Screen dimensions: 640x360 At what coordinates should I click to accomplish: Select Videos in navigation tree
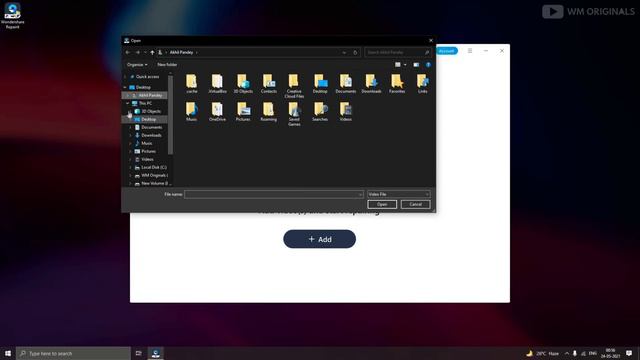click(x=147, y=159)
